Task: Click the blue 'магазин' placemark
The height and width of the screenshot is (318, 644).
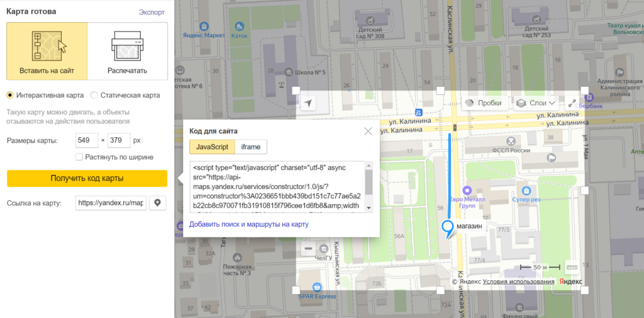Action: pyautogui.click(x=448, y=229)
